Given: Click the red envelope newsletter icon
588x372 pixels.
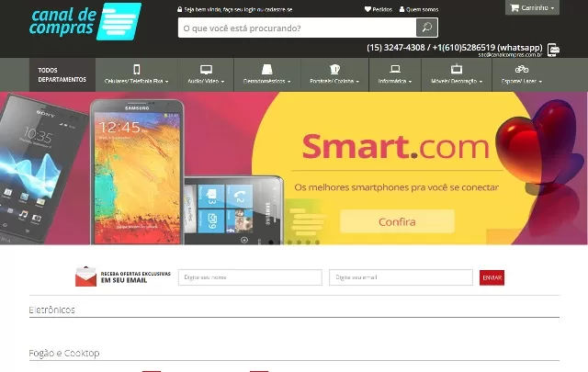Looking at the screenshot, I should click(85, 276).
